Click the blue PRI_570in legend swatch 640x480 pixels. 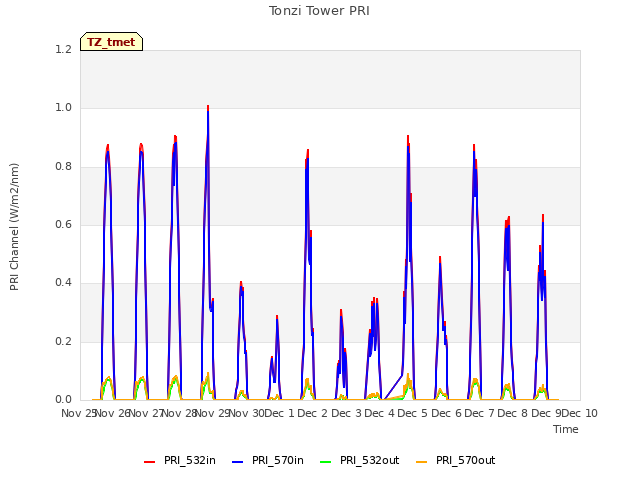(x=238, y=461)
